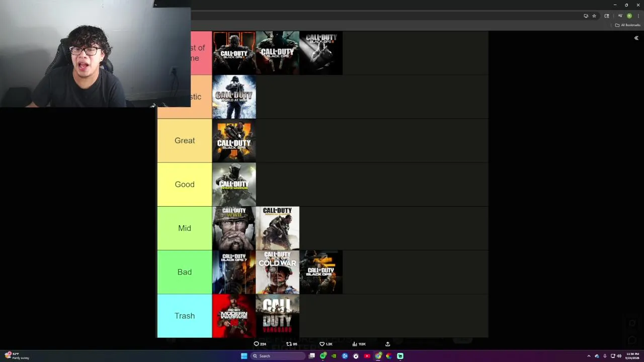Image resolution: width=644 pixels, height=362 pixels.
Task: Click the Black Ops 7 cover in Bad tier
Action: [x=234, y=272]
